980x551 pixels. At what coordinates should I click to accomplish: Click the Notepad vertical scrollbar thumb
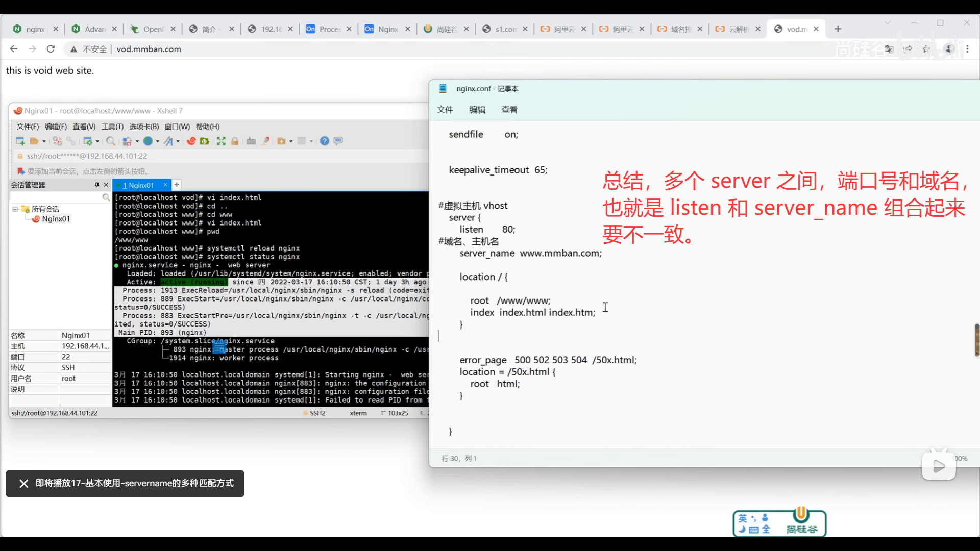[x=976, y=340]
